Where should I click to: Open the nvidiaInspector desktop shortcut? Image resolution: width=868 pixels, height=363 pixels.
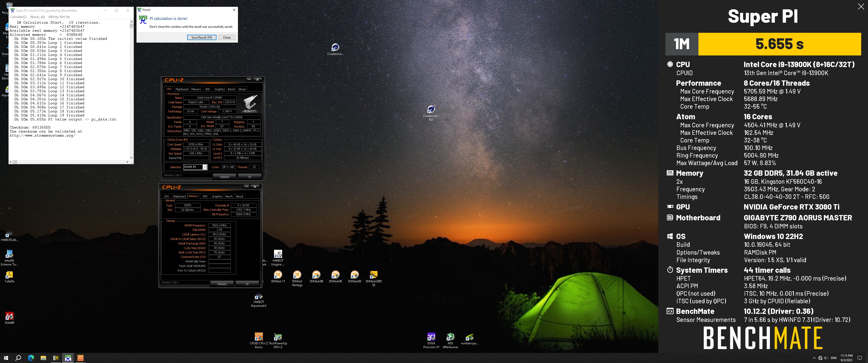point(470,339)
